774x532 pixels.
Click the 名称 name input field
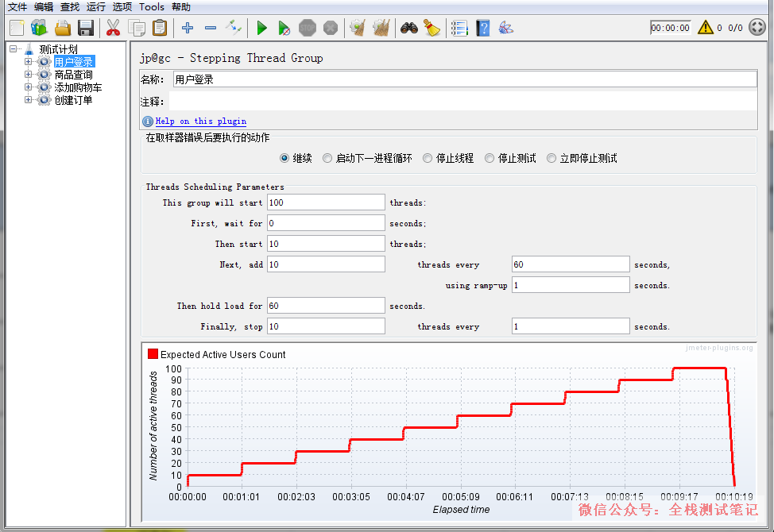point(465,79)
